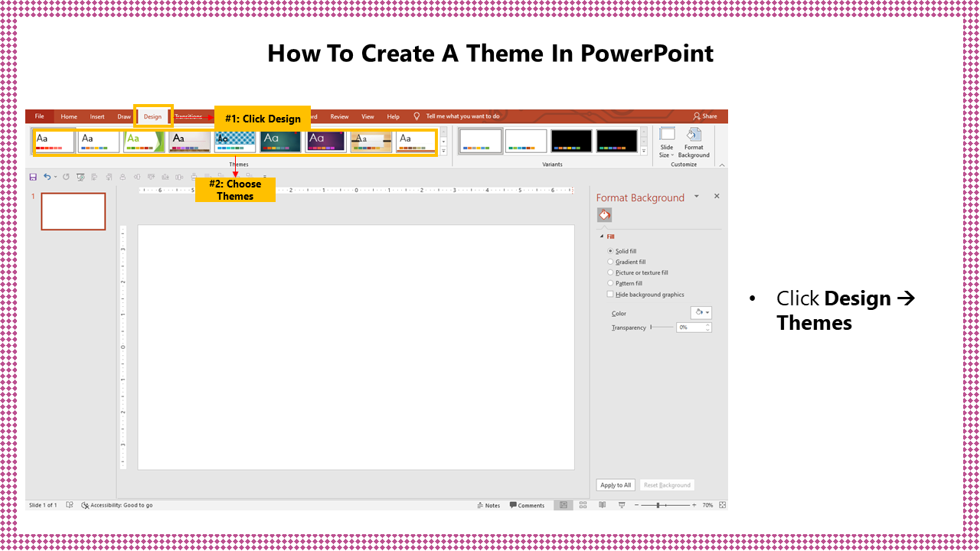This screenshot has height=551, width=980.
Task: Open the View tab
Action: click(367, 116)
